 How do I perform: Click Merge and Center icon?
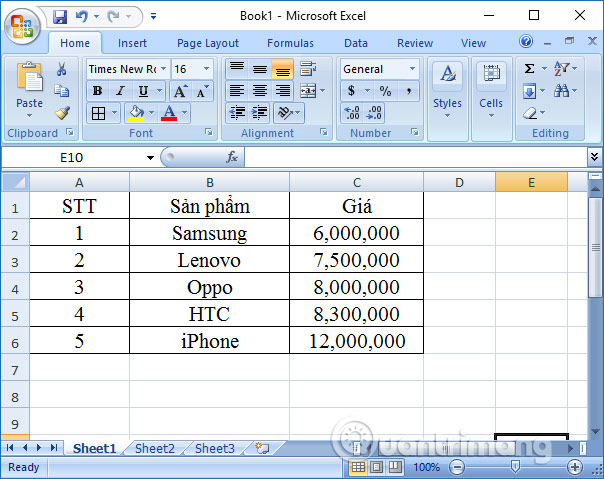(308, 91)
